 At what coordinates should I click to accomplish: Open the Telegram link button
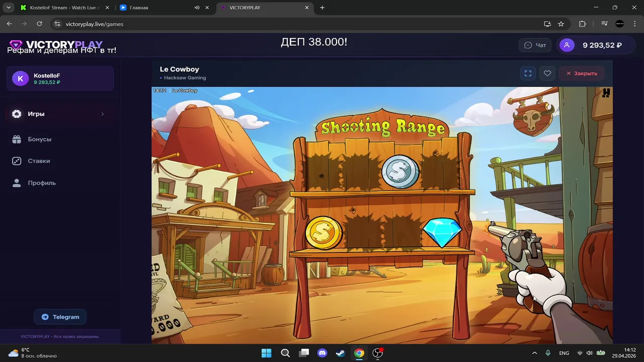tap(60, 317)
